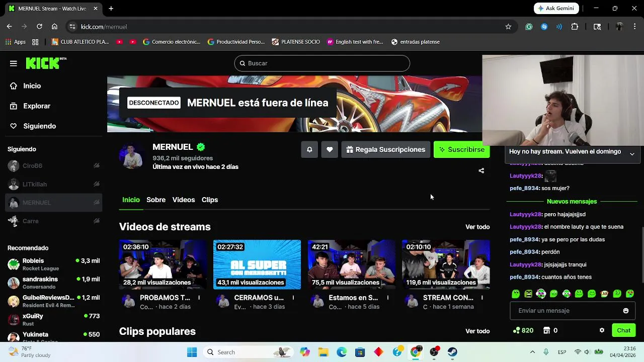
Task: Open Steam from the taskbar
Action: tap(452, 352)
